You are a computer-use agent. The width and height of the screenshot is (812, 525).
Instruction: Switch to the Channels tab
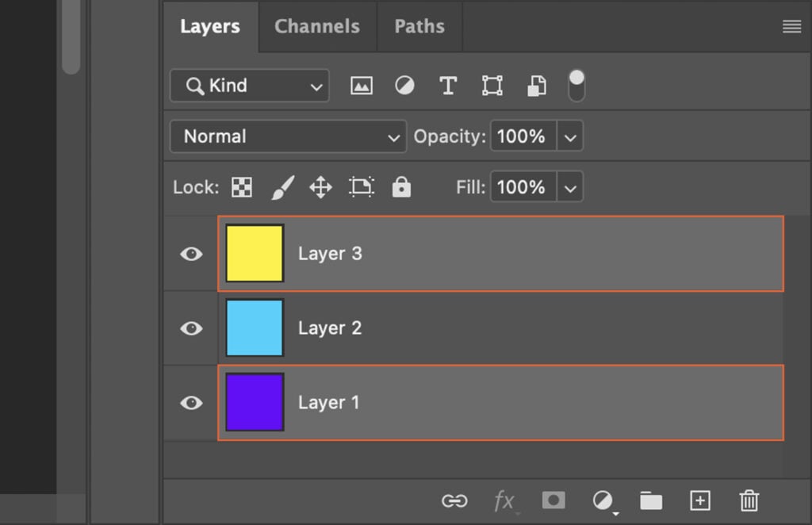pyautogui.click(x=316, y=26)
